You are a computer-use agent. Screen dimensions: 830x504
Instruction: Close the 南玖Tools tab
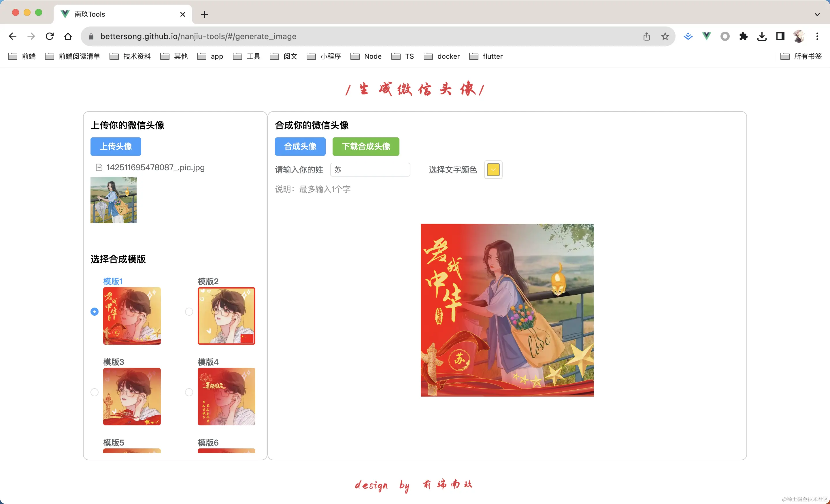pyautogui.click(x=183, y=14)
